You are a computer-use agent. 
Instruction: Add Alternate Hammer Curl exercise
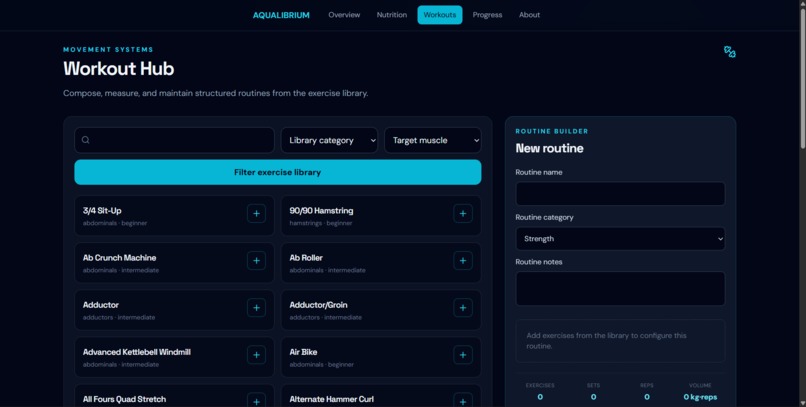click(463, 400)
